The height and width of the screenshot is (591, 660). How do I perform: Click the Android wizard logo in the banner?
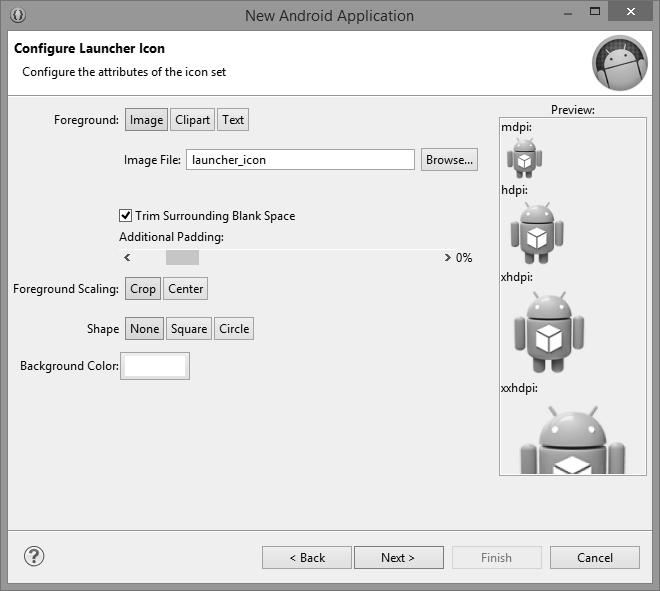pos(620,63)
